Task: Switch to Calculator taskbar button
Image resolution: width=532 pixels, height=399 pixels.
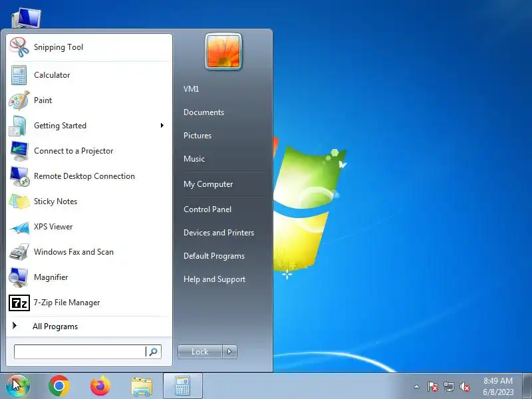Action: coord(183,386)
